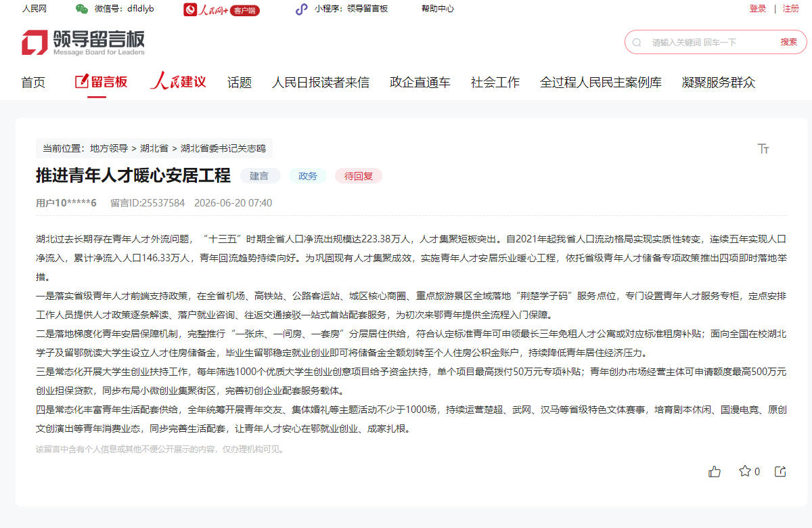
Task: Open the 留言板 navigation tab
Action: [101, 82]
